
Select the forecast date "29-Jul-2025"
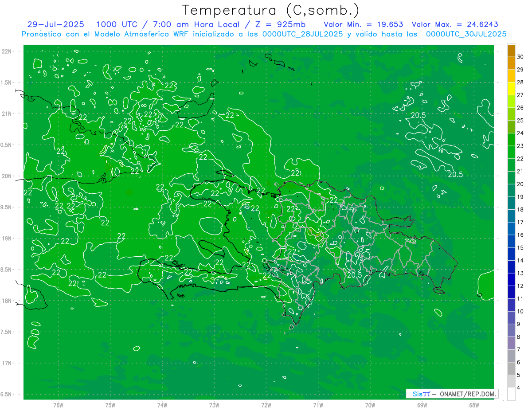pyautogui.click(x=55, y=24)
